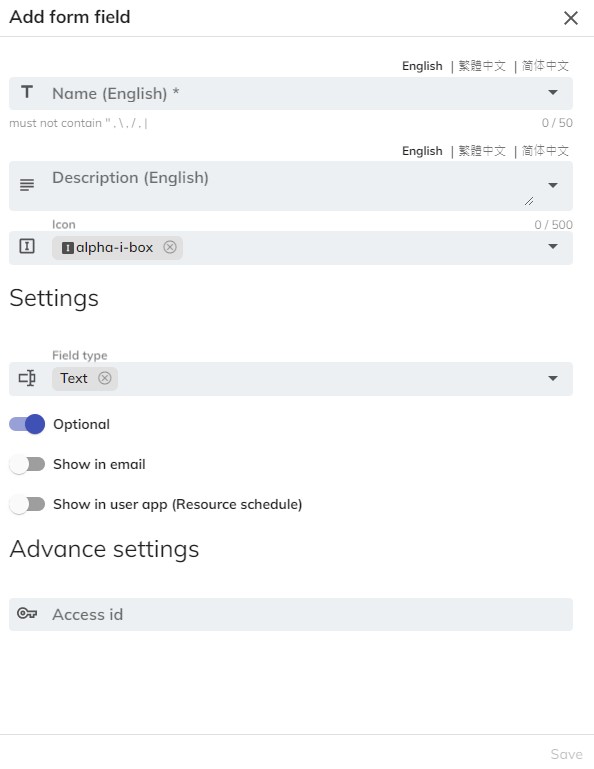This screenshot has width=594, height=769.
Task: Click the I-box icon left of Icon field
Action: click(x=27, y=246)
